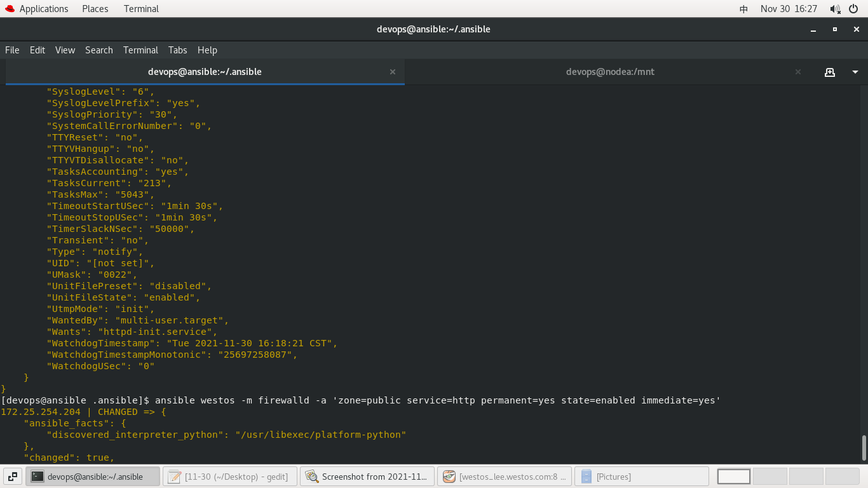Maximize the terminal window
This screenshot has width=868, height=488.
pyautogui.click(x=835, y=29)
